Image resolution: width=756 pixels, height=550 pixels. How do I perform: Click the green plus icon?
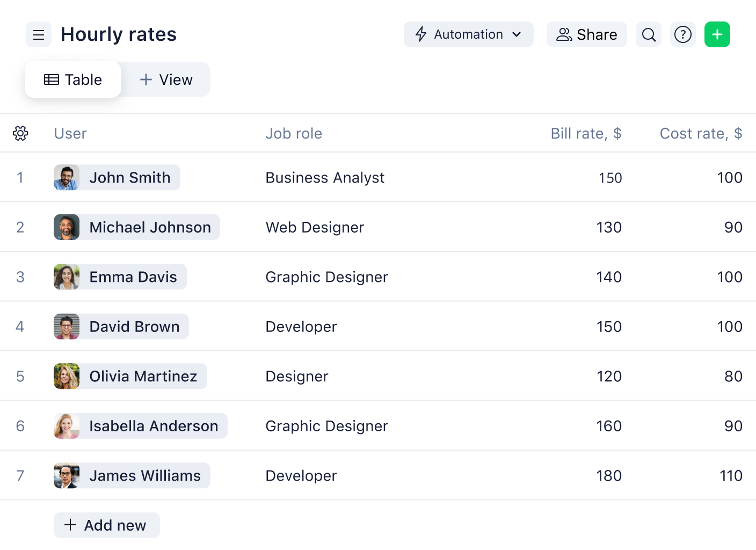717,34
